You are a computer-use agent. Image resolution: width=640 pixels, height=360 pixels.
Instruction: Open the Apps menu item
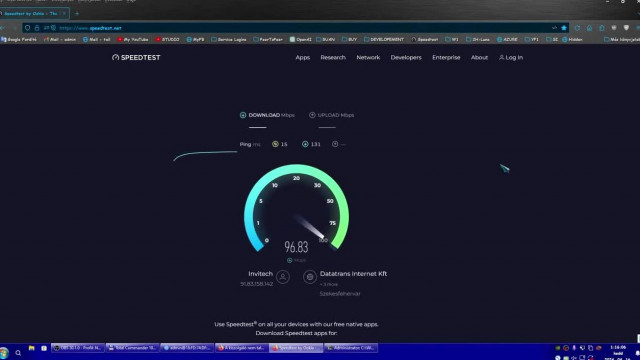click(x=302, y=58)
